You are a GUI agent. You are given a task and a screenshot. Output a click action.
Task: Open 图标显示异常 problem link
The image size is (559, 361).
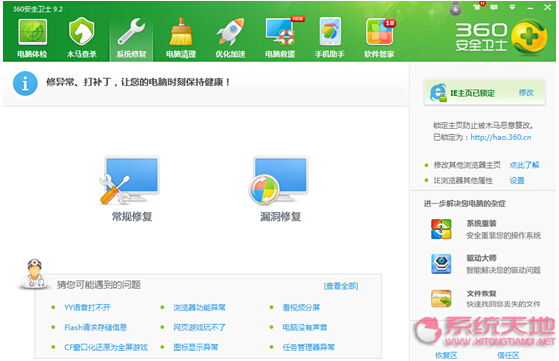pos(196,347)
